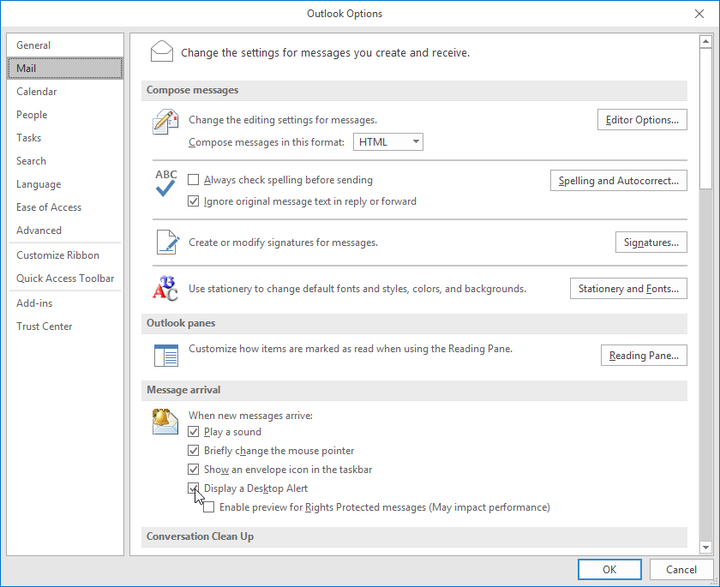The height and width of the screenshot is (587, 720).
Task: Open Stationery and Fonts dialog
Action: [629, 288]
